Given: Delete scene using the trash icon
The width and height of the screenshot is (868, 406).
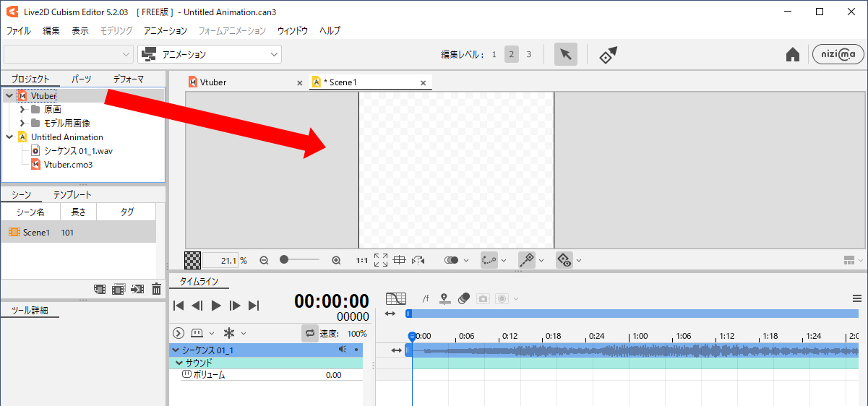Looking at the screenshot, I should [156, 290].
